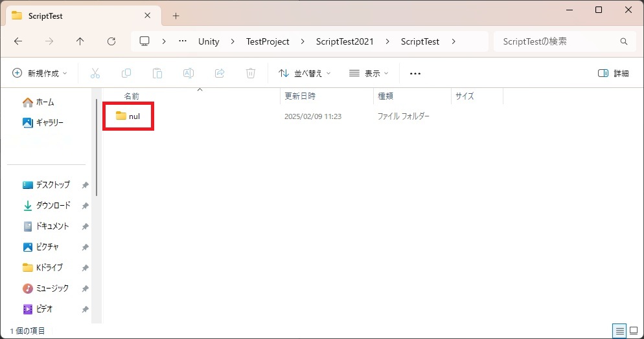This screenshot has width=644, height=339.
Task: Navigate up one folder level
Action: [x=80, y=41]
